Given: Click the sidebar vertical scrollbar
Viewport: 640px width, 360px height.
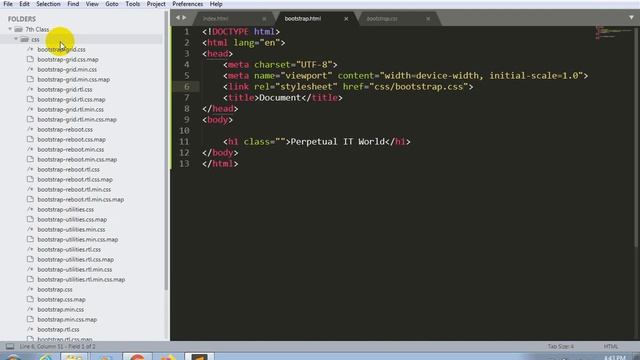Looking at the screenshot, I should pyautogui.click(x=166, y=151).
